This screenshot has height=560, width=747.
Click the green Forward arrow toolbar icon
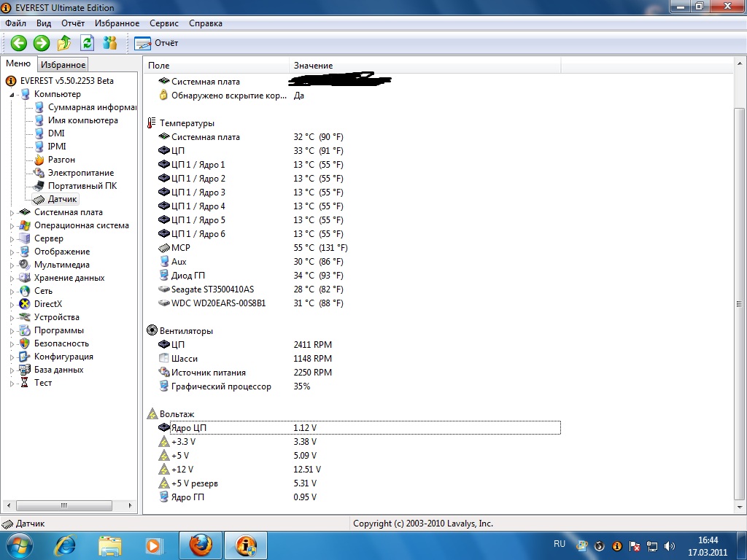point(42,43)
